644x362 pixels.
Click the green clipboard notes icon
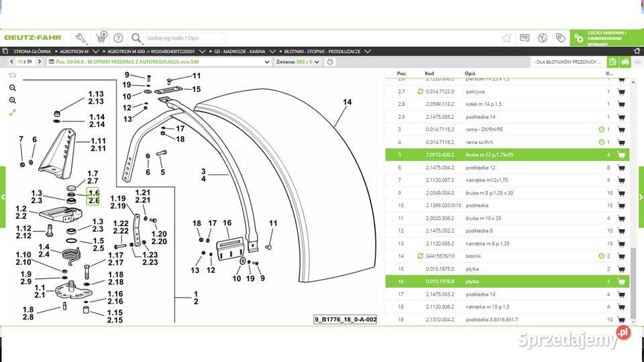612,62
